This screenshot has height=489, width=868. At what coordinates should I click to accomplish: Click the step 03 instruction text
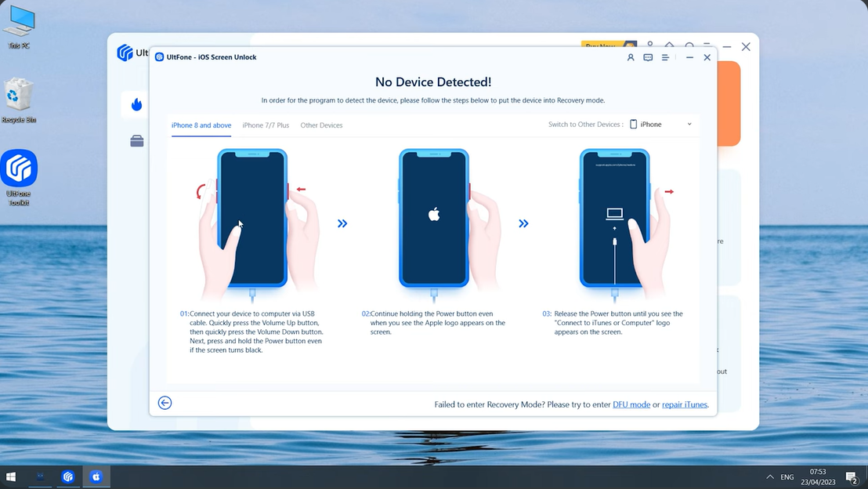pyautogui.click(x=613, y=323)
